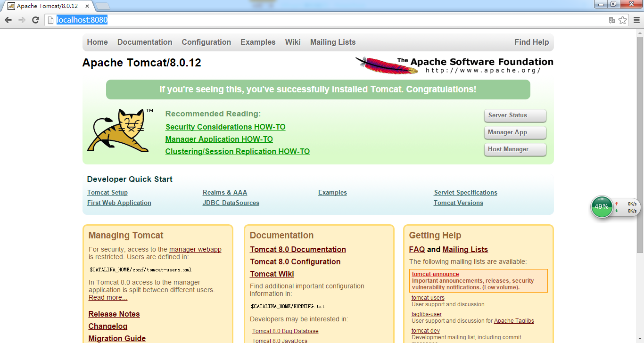Open Mailing Lists in the top navigation
This screenshot has width=644, height=343.
(333, 42)
